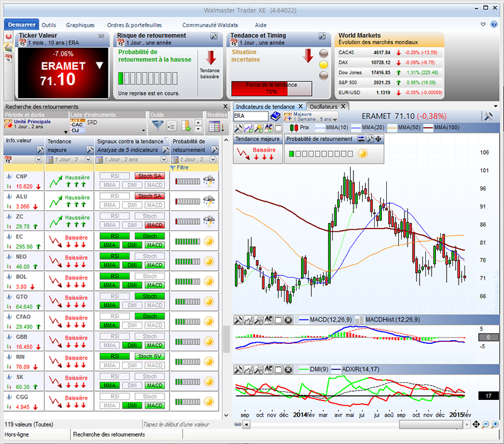Click the magic wand icon in price chart toolbar
The height and width of the screenshot is (444, 504).
click(258, 128)
